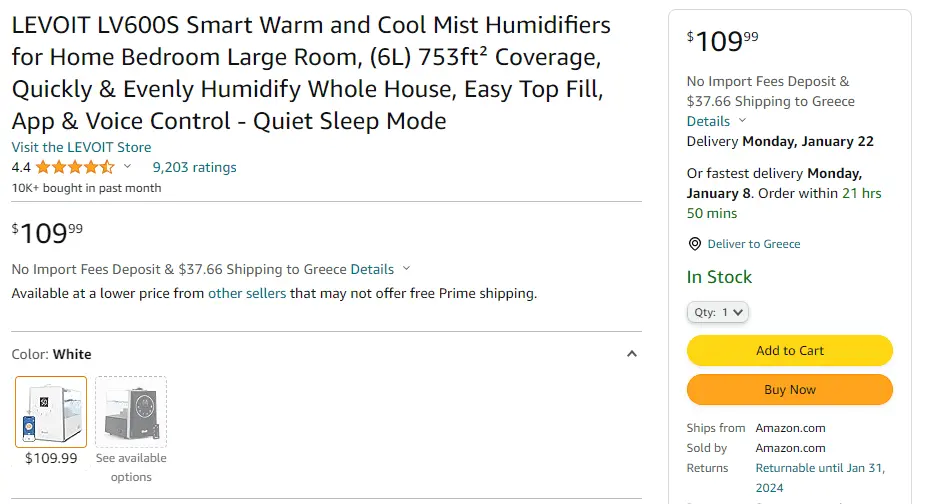The height and width of the screenshot is (504, 935).
Task: Open the rating breakdown chevron next to stars
Action: (127, 166)
